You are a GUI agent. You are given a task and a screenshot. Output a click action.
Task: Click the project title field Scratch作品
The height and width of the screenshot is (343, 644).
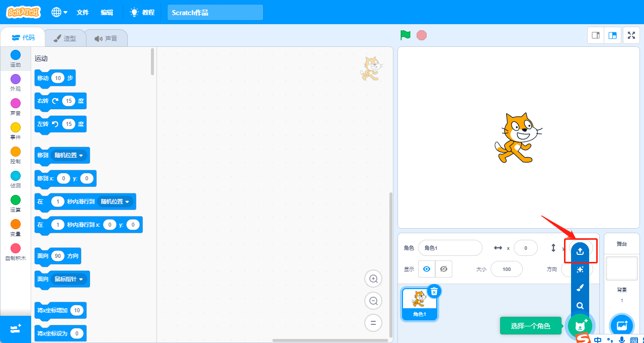click(215, 13)
